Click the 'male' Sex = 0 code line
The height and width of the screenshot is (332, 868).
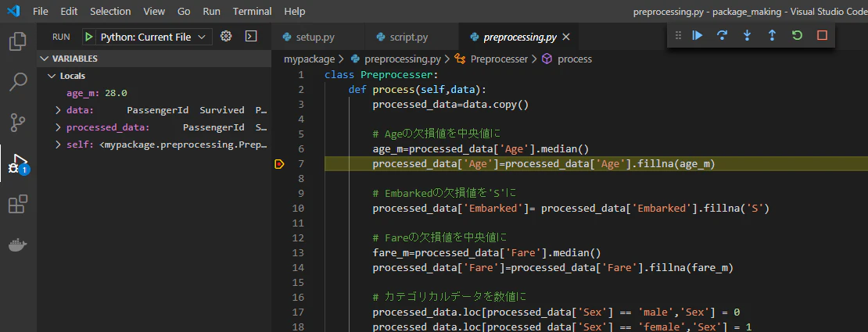(556, 312)
